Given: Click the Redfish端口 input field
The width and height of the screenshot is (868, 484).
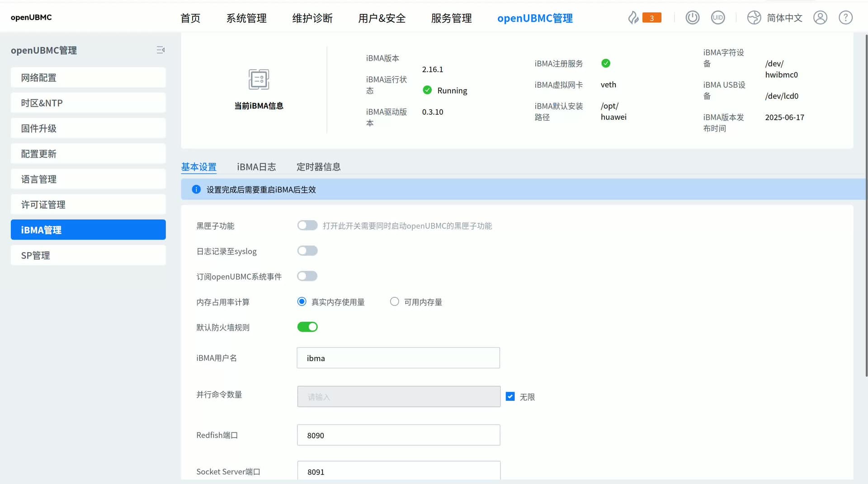Looking at the screenshot, I should tap(398, 435).
